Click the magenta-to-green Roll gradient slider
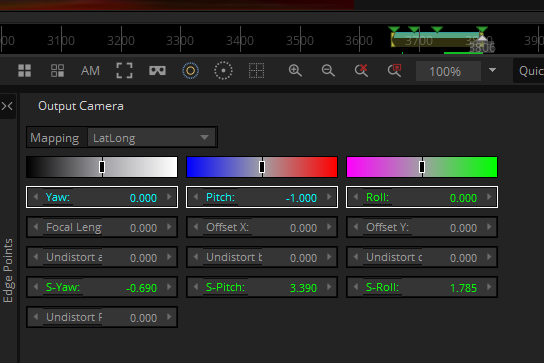Image resolution: width=544 pixels, height=363 pixels. pos(422,167)
